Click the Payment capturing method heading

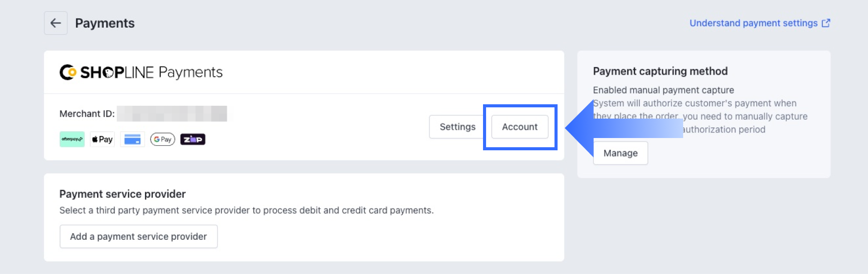660,71
